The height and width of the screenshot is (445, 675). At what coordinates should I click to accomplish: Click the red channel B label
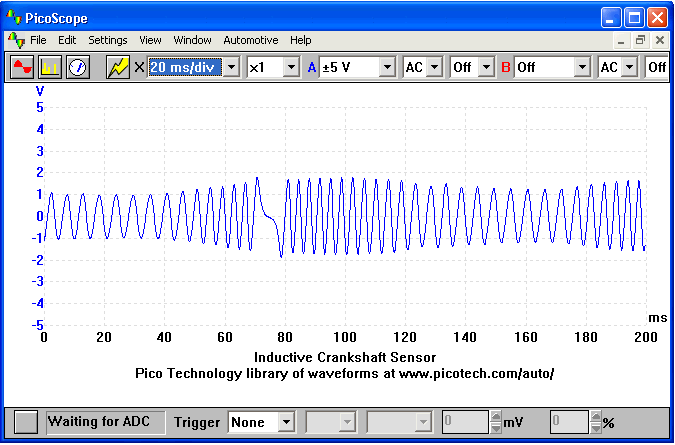[506, 68]
